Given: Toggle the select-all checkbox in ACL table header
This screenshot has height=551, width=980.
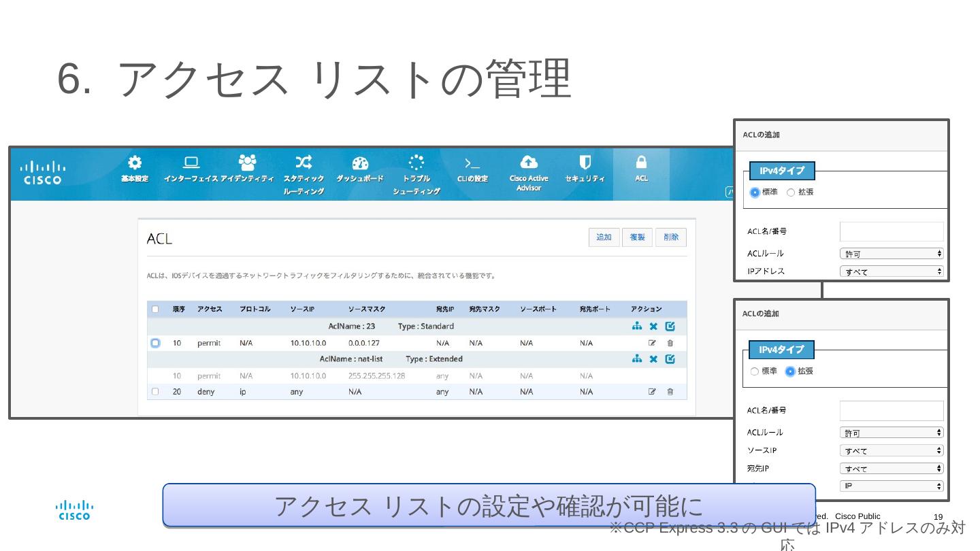Looking at the screenshot, I should (155, 310).
